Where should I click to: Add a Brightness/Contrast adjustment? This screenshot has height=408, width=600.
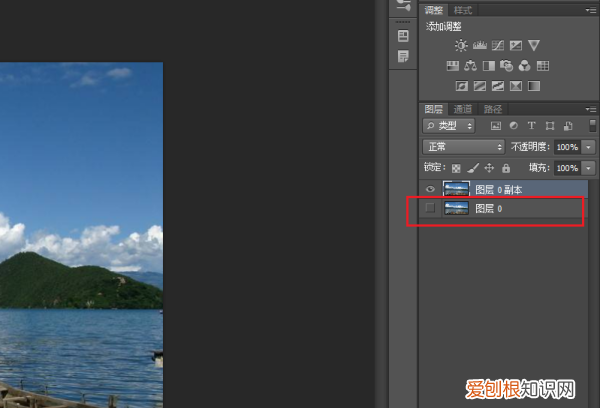coord(461,45)
